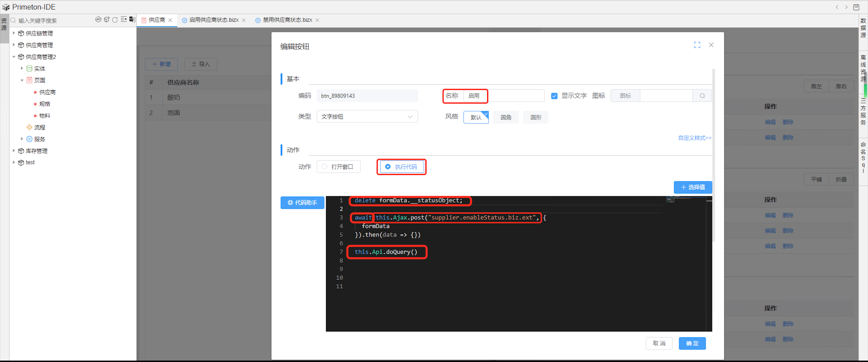The image size is (868, 362).
Task: Switch to the 启用供应商状态.bizx tab
Action: 214,20
